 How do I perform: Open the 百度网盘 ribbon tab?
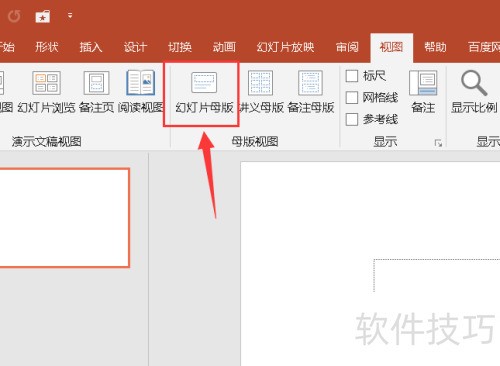click(x=483, y=47)
